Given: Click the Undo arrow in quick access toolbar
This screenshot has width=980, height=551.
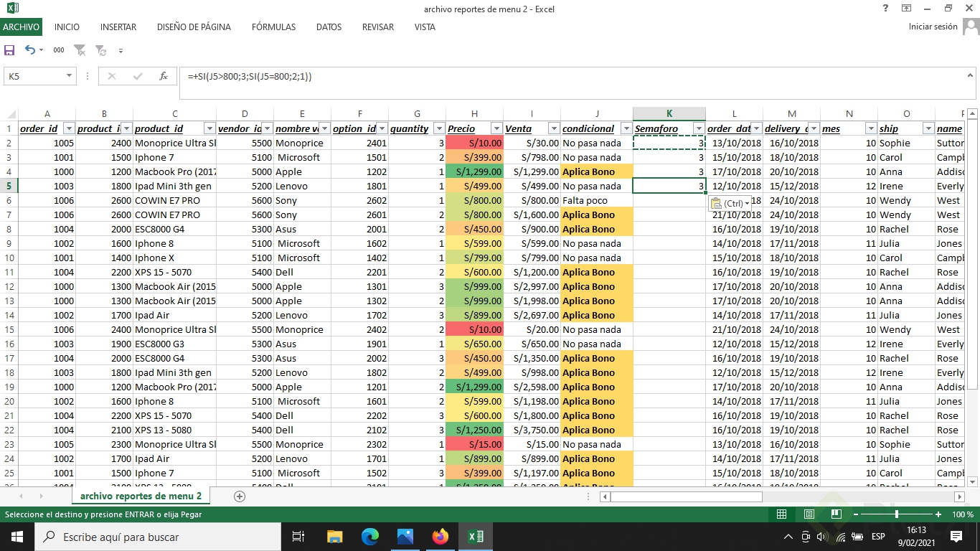Looking at the screenshot, I should pyautogui.click(x=30, y=50).
